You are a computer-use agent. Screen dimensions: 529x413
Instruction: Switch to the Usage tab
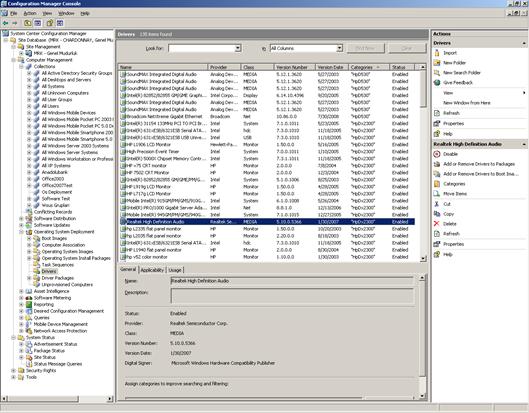175,270
